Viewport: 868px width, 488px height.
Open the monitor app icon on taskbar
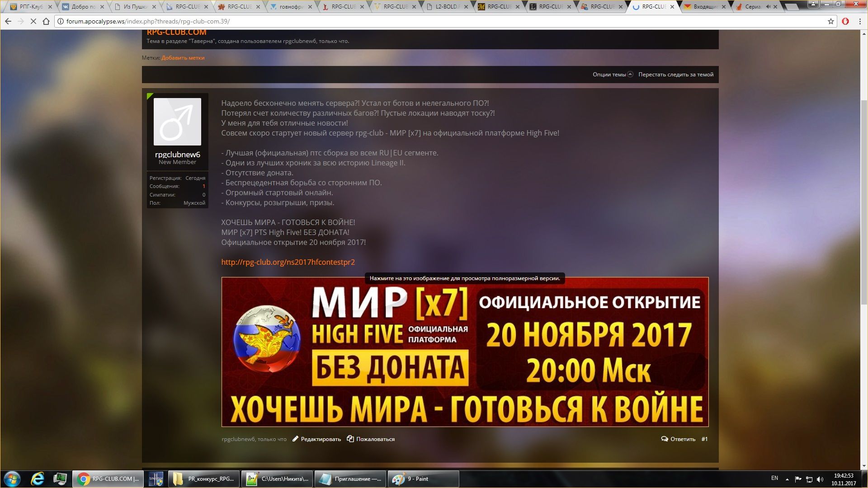coord(60,479)
